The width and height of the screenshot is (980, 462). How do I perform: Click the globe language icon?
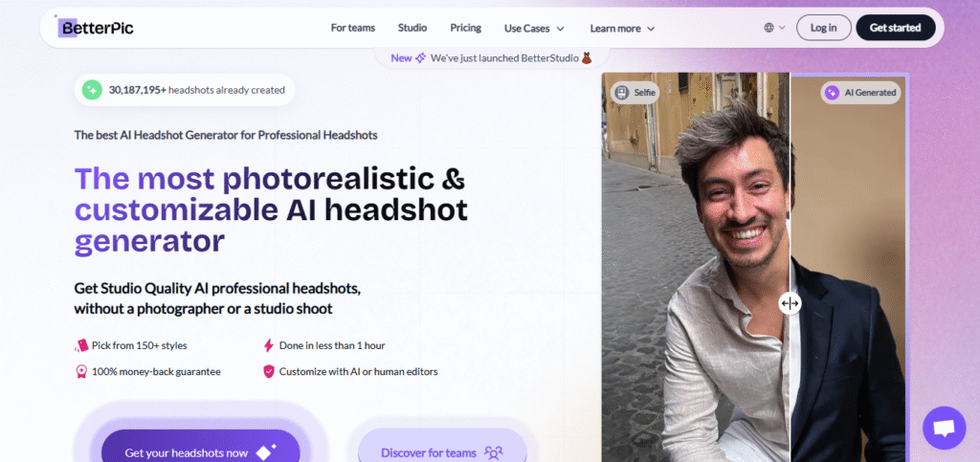[769, 28]
